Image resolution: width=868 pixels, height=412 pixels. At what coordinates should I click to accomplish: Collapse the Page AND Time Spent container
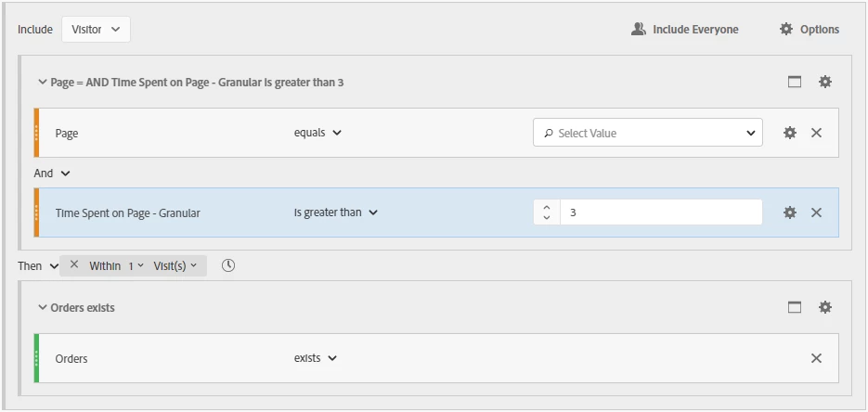(x=42, y=83)
